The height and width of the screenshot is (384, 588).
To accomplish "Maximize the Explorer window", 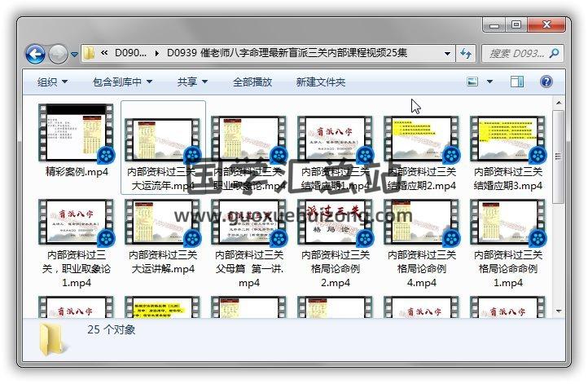I will point(516,24).
